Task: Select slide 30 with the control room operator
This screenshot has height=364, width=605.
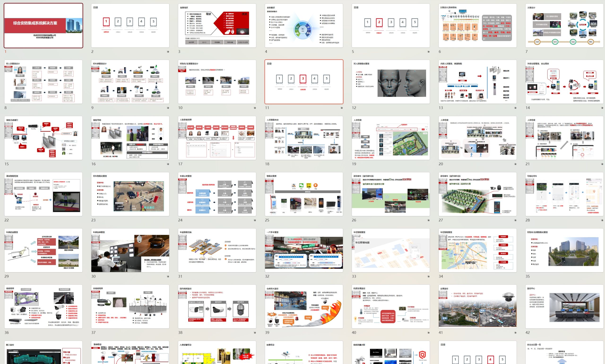Action: (130, 250)
